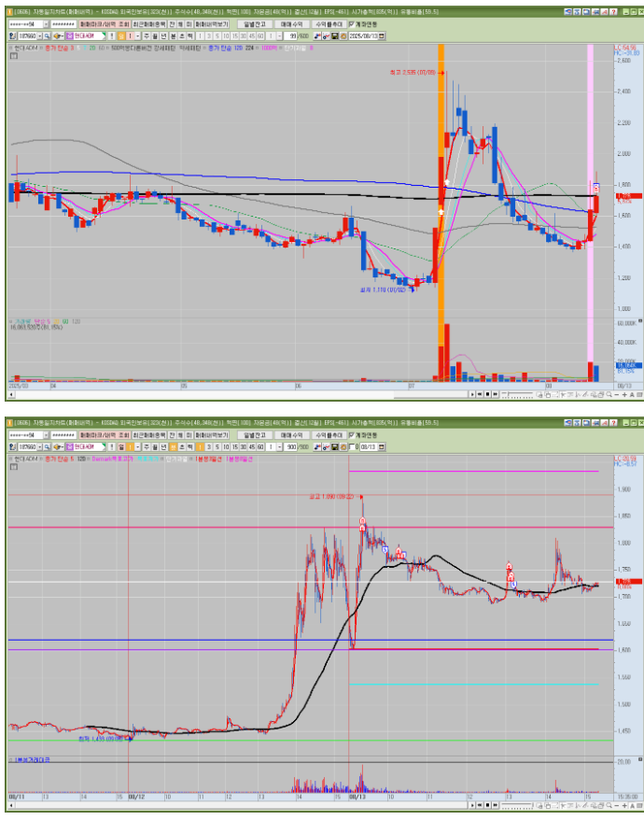This screenshot has width=644, height=820.
Task: Click the minus zoom-out icon in top chart window
Action: [x=616, y=394]
